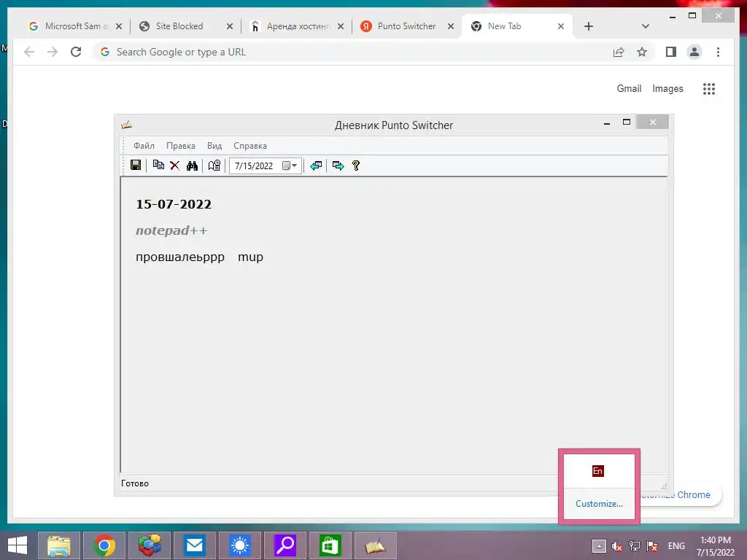Click the Customize Chrome button
Viewport: 747px width, 560px height.
[x=681, y=495]
